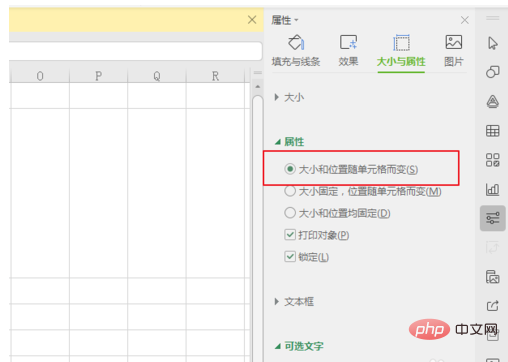508x362 pixels.
Task: Expand the 文本框 section
Action: pyautogui.click(x=294, y=302)
